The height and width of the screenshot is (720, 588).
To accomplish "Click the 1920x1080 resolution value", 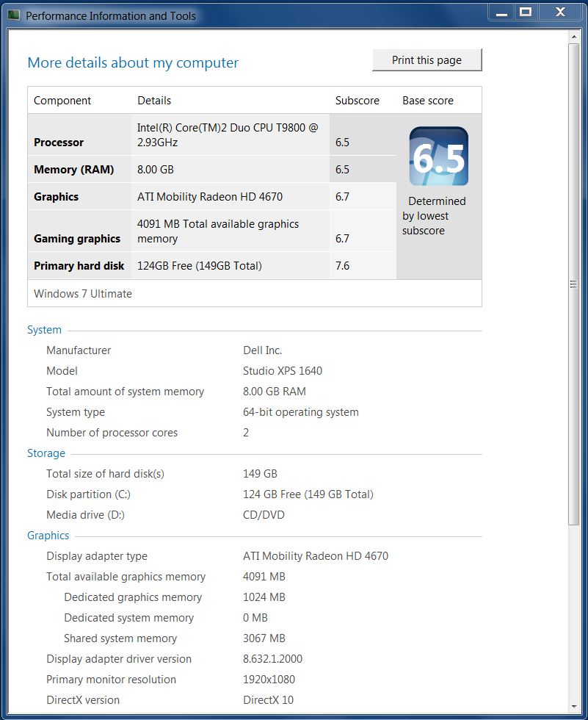I will coord(269,679).
